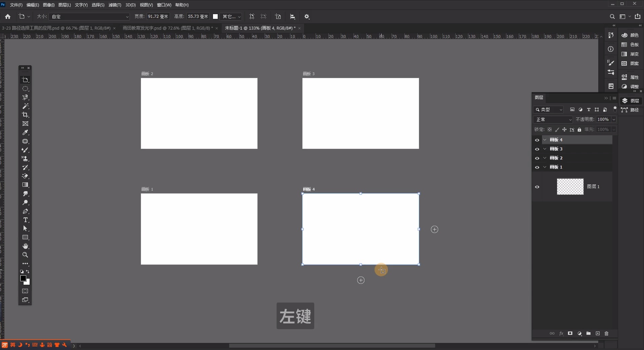Image resolution: width=644 pixels, height=350 pixels.
Task: Select the Text tool
Action: pyautogui.click(x=25, y=220)
